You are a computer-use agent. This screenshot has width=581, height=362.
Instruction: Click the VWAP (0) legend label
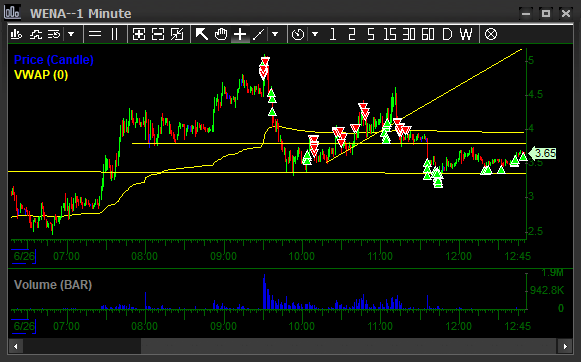coord(41,75)
